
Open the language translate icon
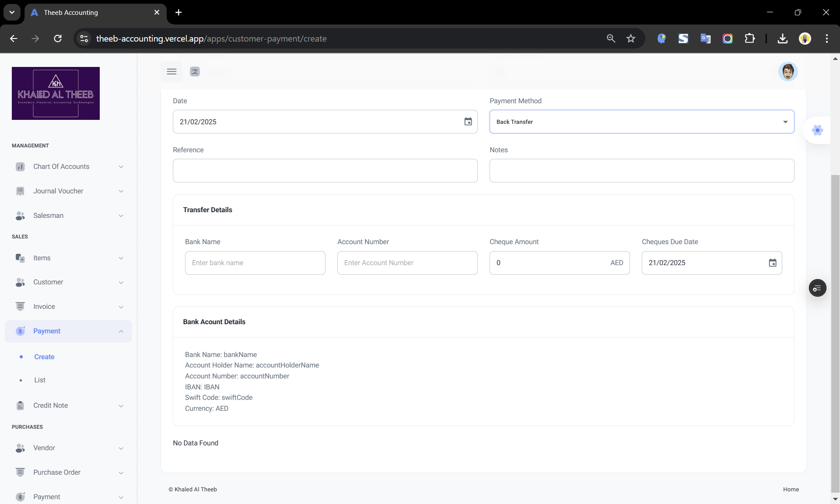[195, 72]
